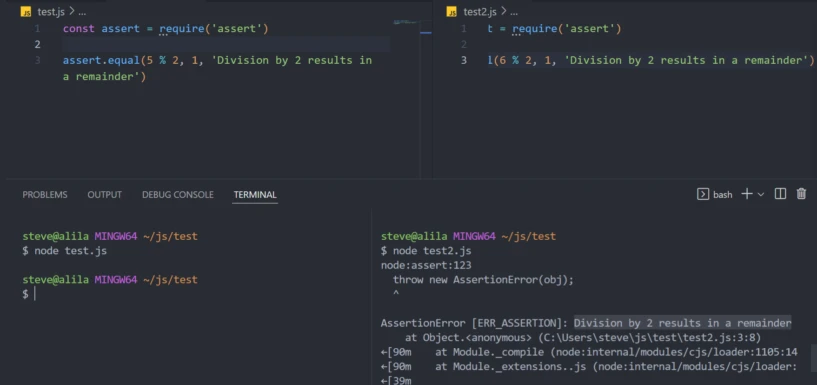817x385 pixels.
Task: Click the require('assert') in test2.js
Action: (567, 29)
